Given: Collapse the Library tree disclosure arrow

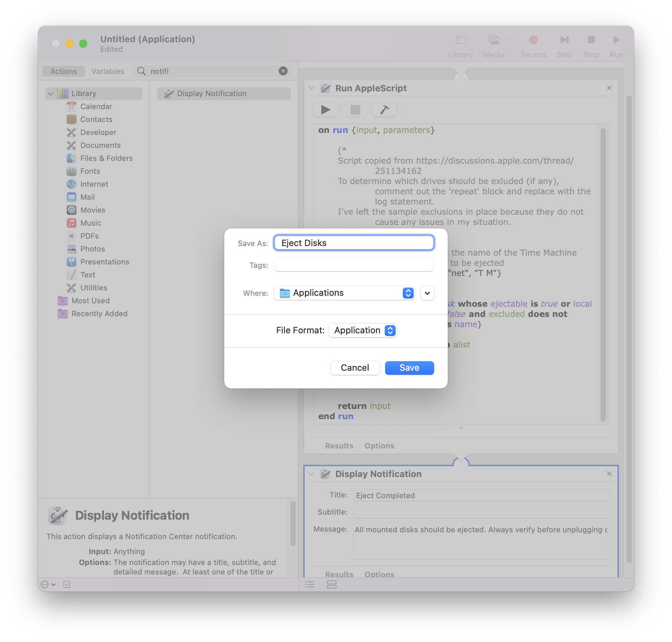Looking at the screenshot, I should click(51, 93).
